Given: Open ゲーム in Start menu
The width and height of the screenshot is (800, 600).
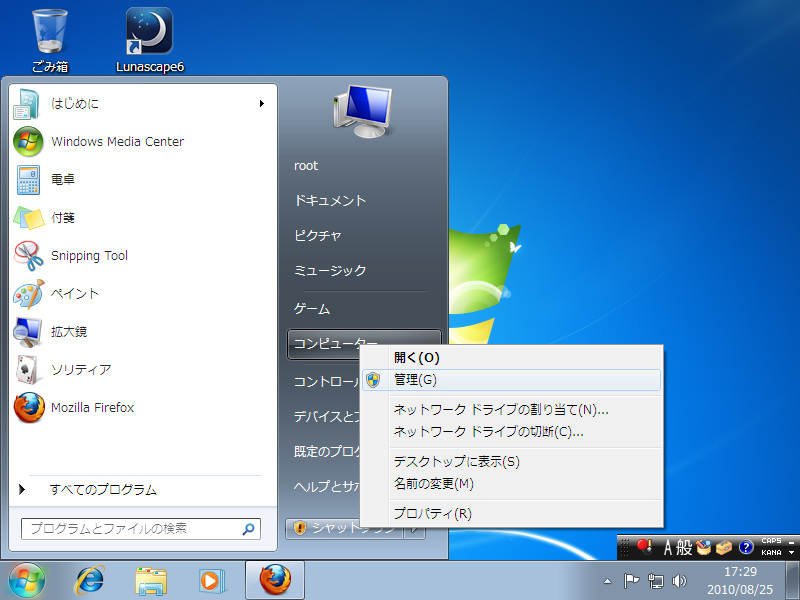Looking at the screenshot, I should pos(312,309).
